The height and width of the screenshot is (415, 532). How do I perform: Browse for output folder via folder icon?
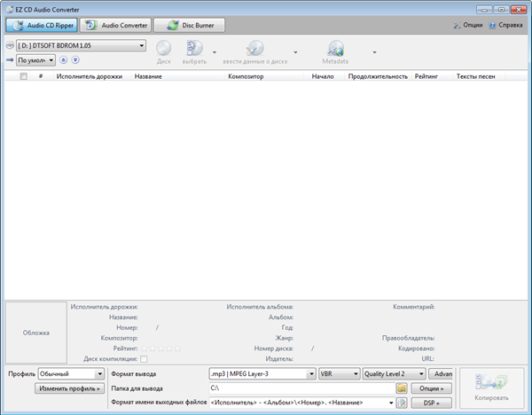402,388
